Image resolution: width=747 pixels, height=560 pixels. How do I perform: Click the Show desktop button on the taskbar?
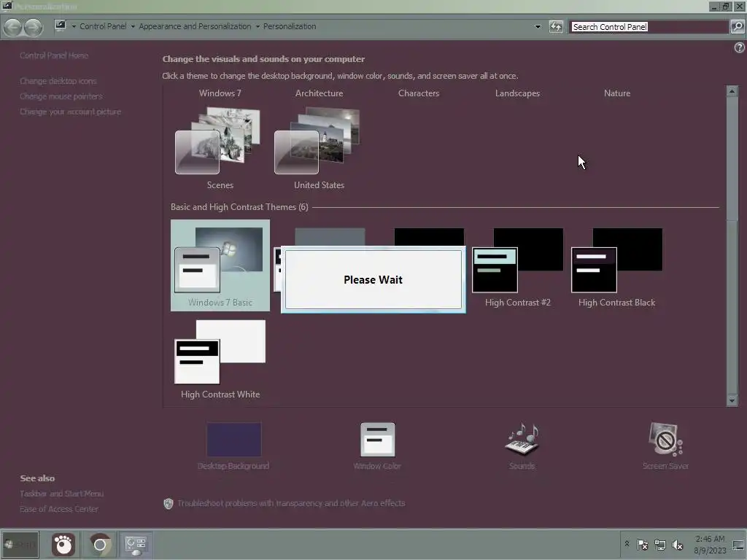739,545
